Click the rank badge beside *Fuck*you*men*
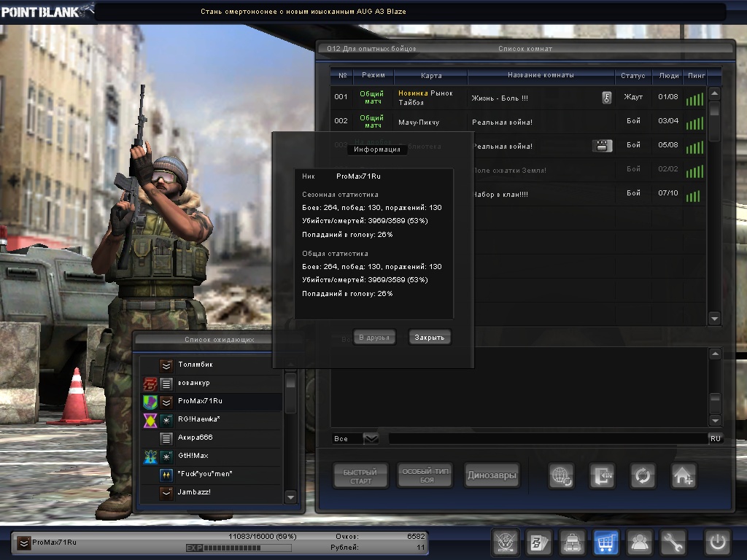This screenshot has width=747, height=560. pyautogui.click(x=166, y=475)
